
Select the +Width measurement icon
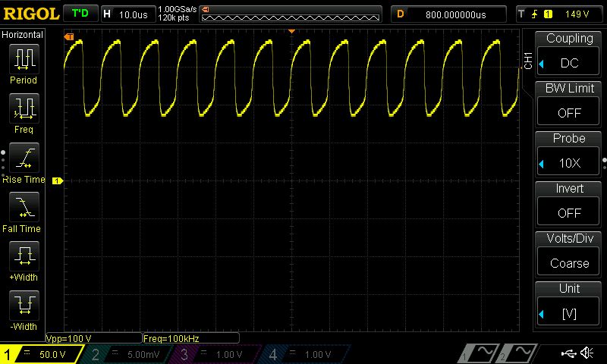coord(24,256)
